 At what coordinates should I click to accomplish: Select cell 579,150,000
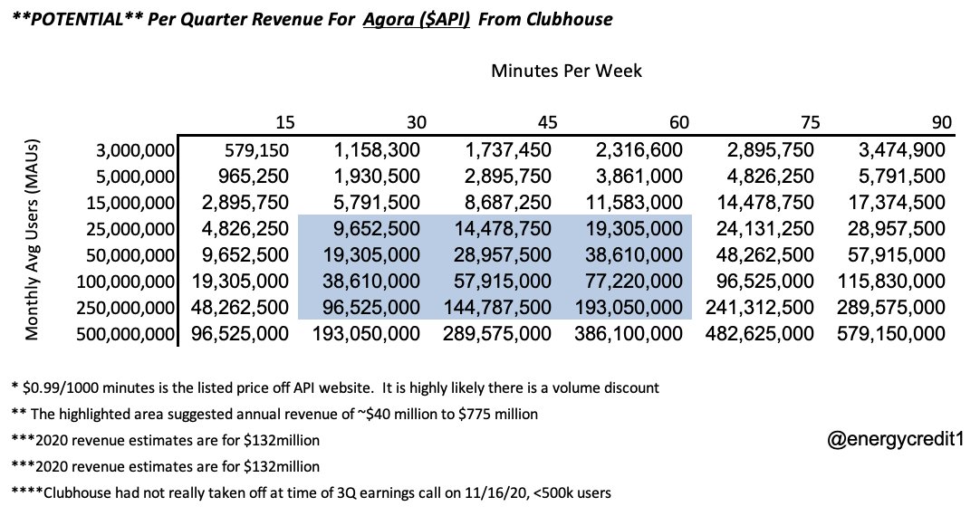coord(891,333)
